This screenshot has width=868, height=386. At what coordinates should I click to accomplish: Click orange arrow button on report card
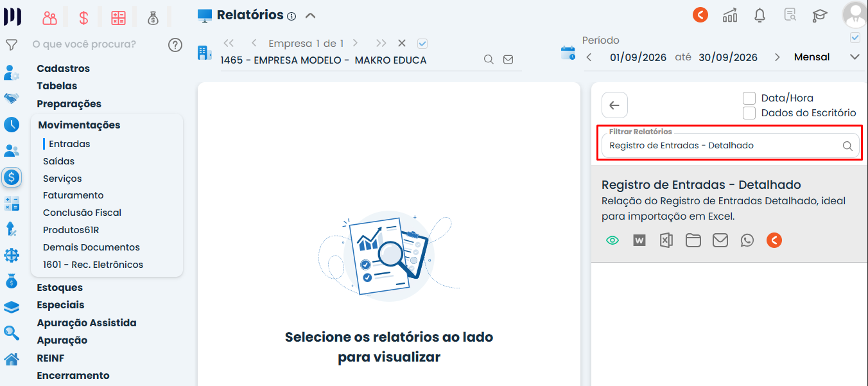(774, 240)
